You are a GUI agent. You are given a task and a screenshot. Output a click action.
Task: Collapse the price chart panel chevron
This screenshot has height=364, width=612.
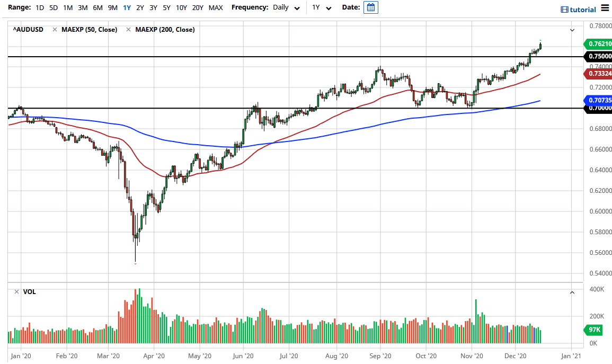click(x=572, y=30)
